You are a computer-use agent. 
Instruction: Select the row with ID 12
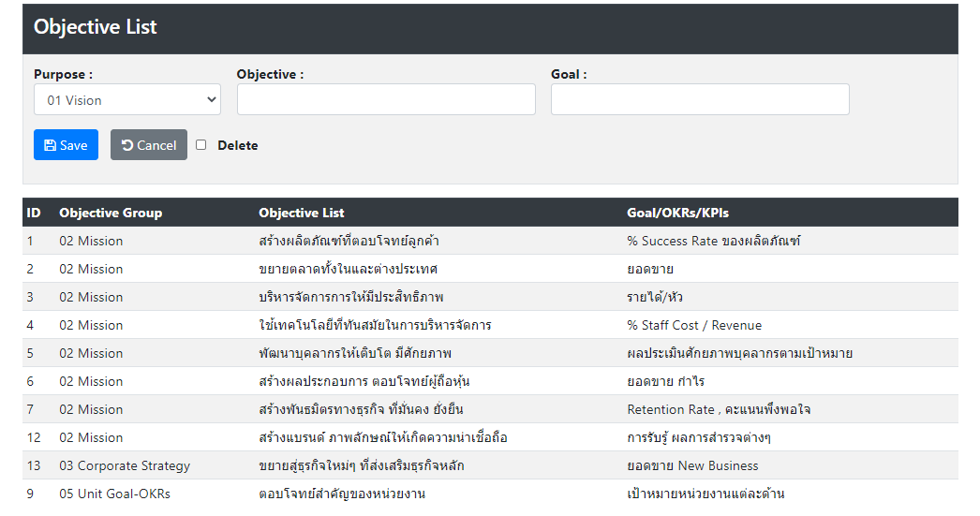point(490,437)
